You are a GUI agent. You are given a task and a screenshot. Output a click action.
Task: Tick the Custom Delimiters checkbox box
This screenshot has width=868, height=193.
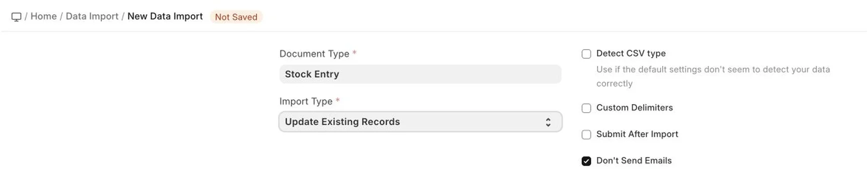point(586,108)
